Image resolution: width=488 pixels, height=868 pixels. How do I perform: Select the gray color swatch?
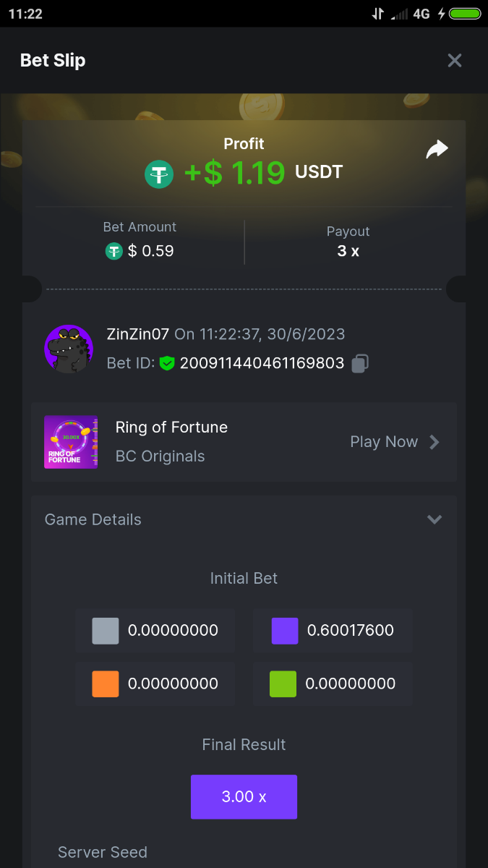106,631
